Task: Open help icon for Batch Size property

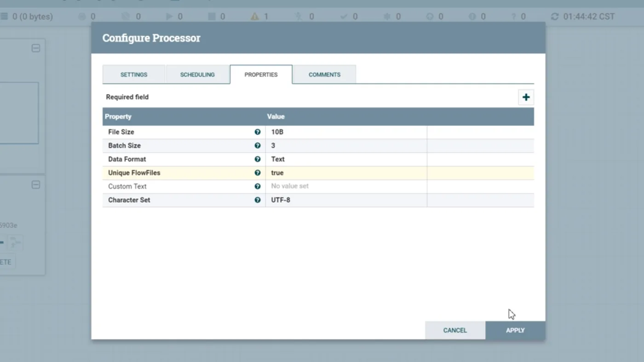Action: click(258, 146)
